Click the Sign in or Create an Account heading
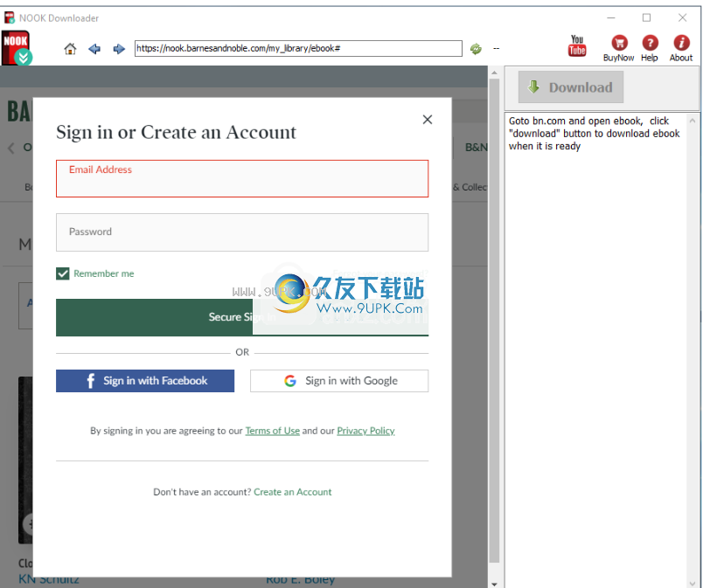Image resolution: width=703 pixels, height=588 pixels. pyautogui.click(x=176, y=132)
